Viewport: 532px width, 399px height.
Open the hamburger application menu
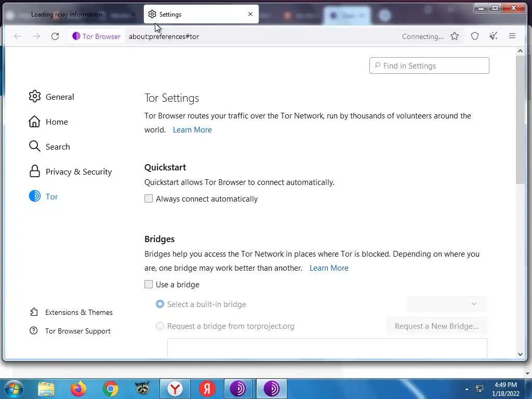coord(512,36)
